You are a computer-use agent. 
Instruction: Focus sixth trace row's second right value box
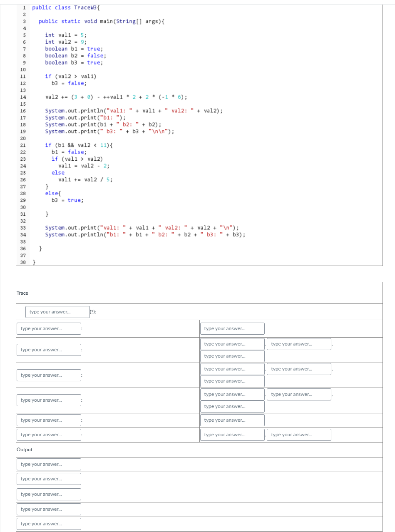pyautogui.click(x=299, y=435)
